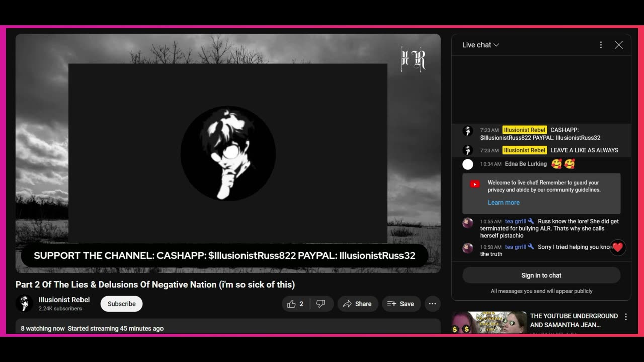Dislike the video with thumbs down

pos(321,304)
